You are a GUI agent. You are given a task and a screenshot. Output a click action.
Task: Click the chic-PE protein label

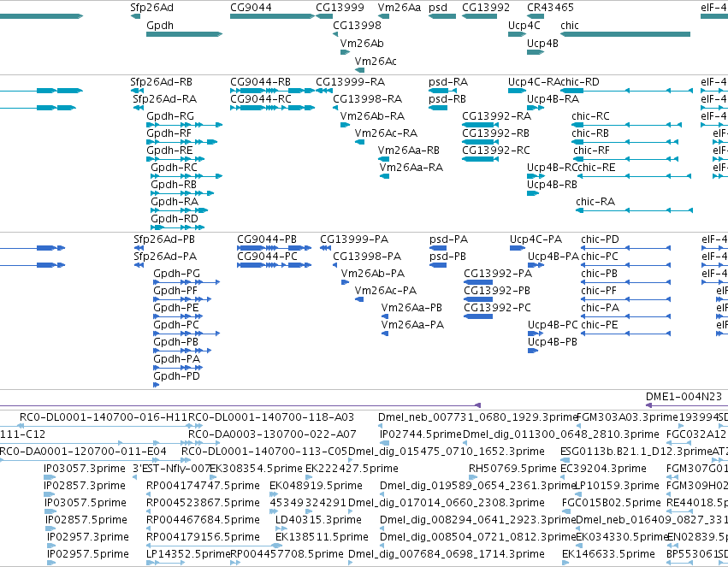[x=600, y=324]
